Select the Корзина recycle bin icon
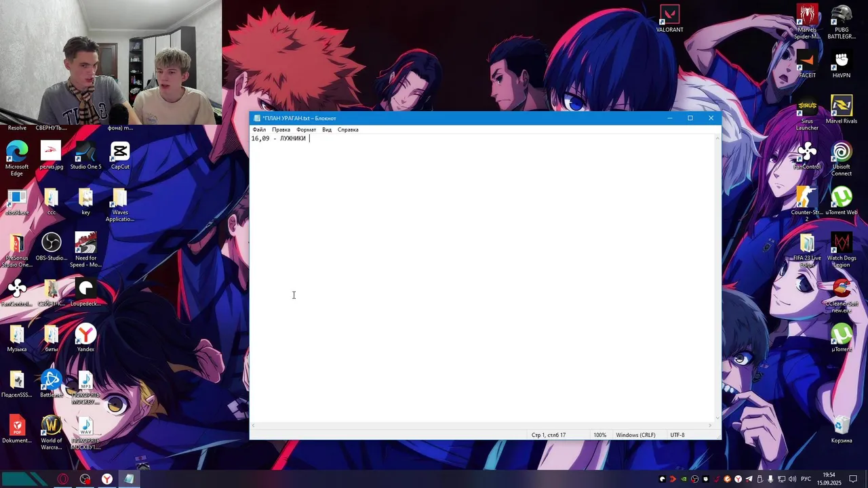 tap(842, 429)
